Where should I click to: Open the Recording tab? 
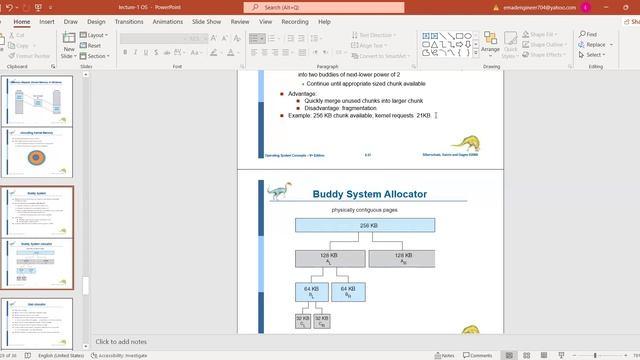[295, 22]
